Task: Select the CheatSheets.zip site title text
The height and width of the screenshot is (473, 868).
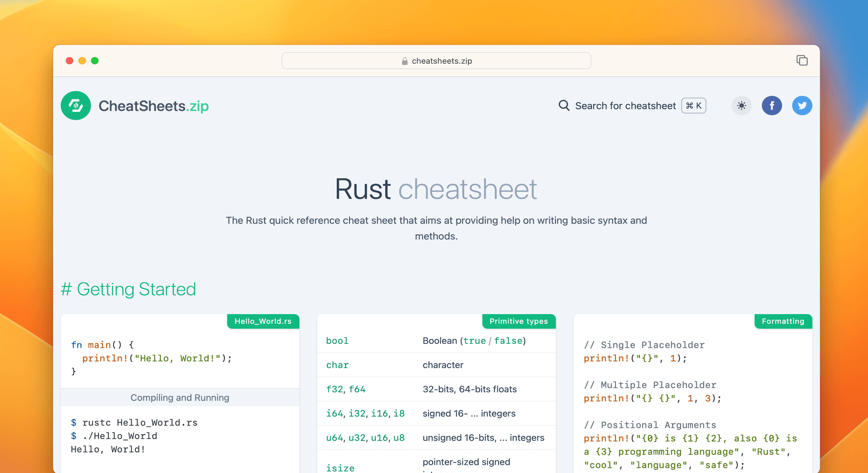Action: coord(153,106)
